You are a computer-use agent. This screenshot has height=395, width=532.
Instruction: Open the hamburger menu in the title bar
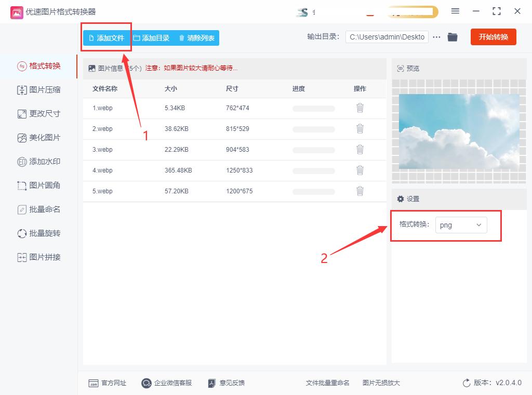pos(455,11)
